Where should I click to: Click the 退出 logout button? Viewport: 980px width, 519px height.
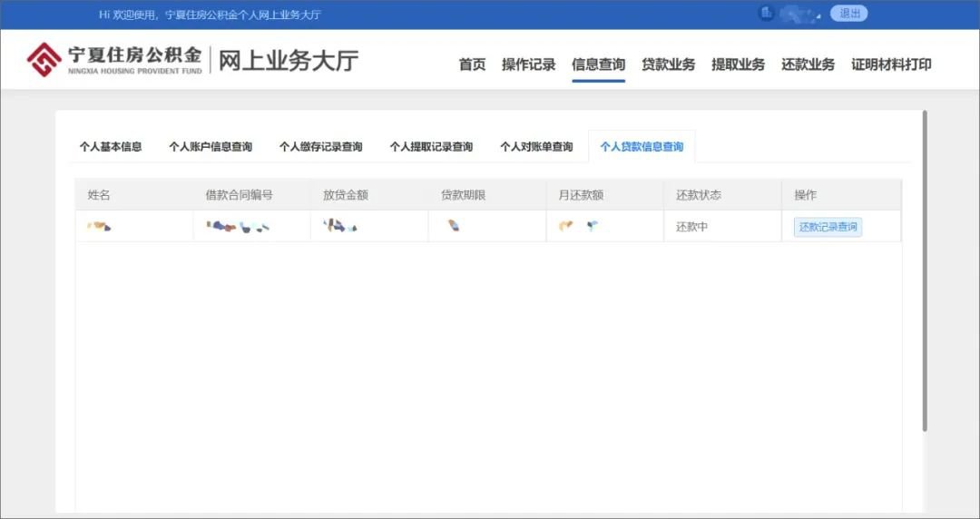click(x=849, y=14)
